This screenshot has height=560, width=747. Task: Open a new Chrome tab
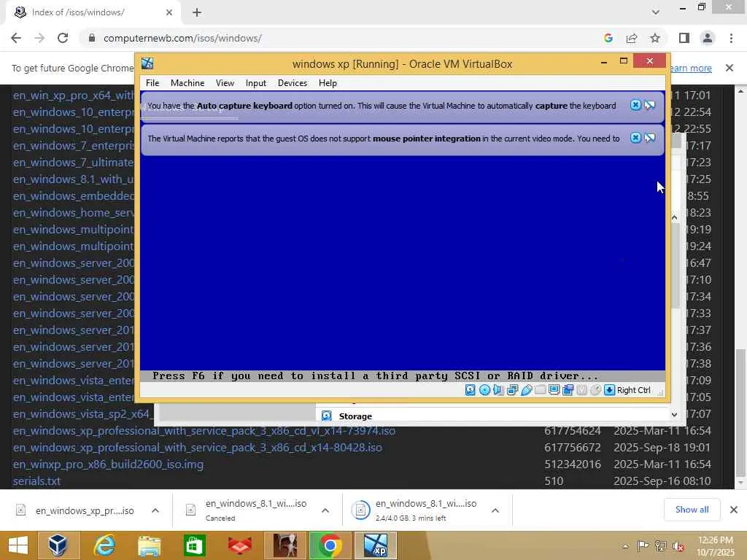coord(197,12)
